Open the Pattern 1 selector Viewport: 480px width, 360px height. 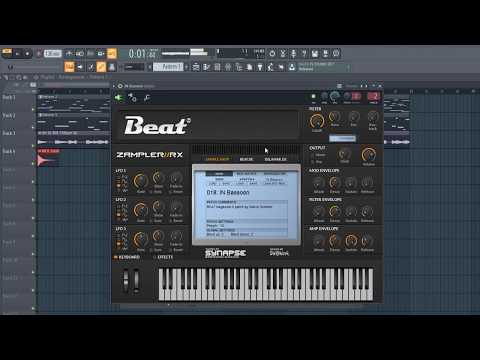(x=168, y=67)
